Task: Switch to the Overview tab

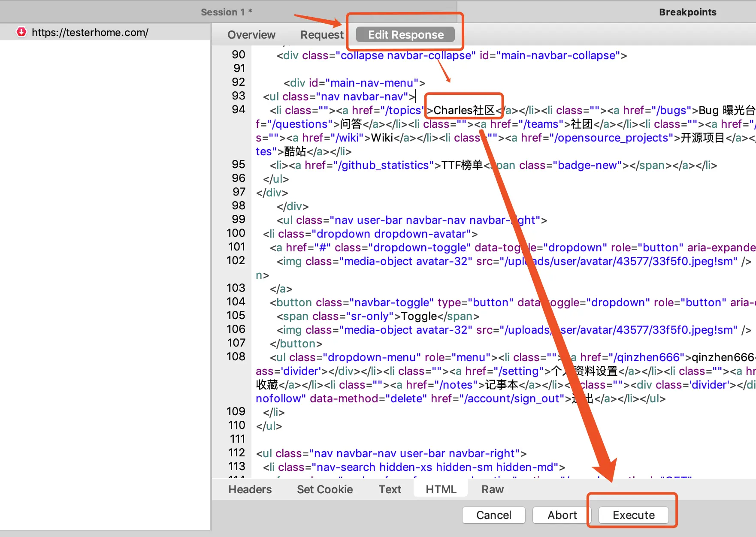Action: click(x=251, y=35)
